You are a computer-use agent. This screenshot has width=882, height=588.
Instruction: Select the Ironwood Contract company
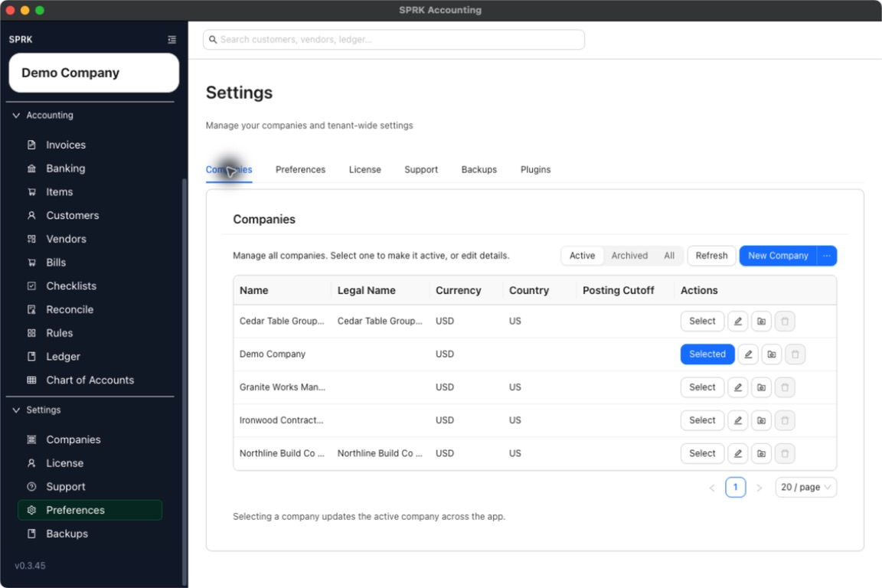click(702, 420)
